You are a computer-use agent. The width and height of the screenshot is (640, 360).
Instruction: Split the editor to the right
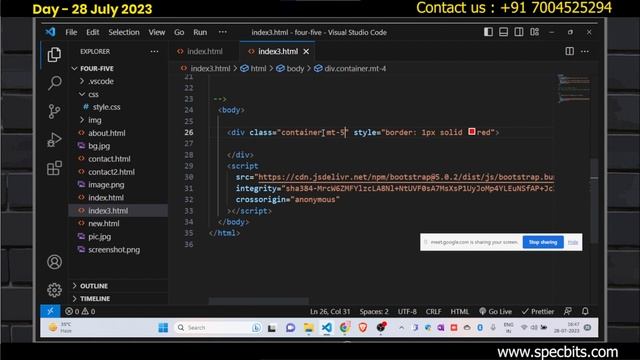click(569, 51)
